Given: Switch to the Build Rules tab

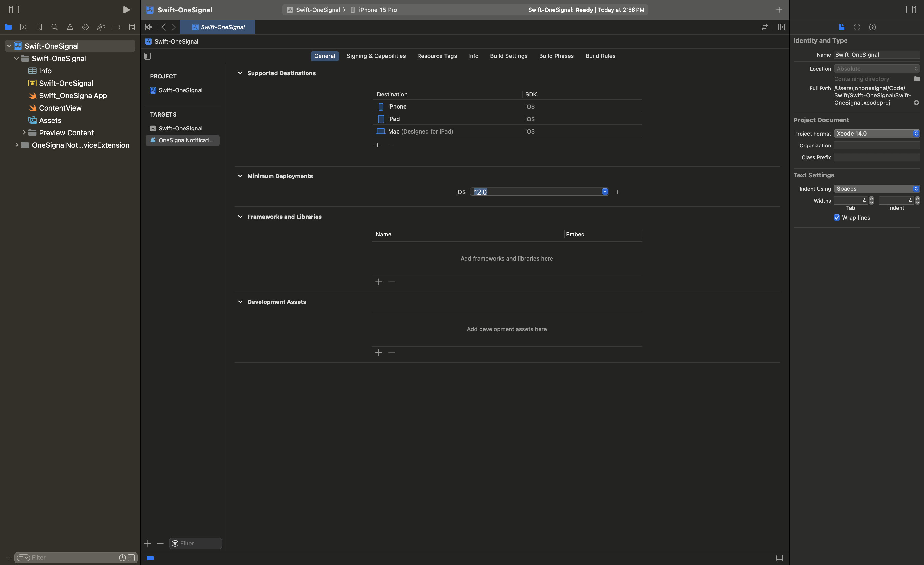Looking at the screenshot, I should pyautogui.click(x=600, y=56).
